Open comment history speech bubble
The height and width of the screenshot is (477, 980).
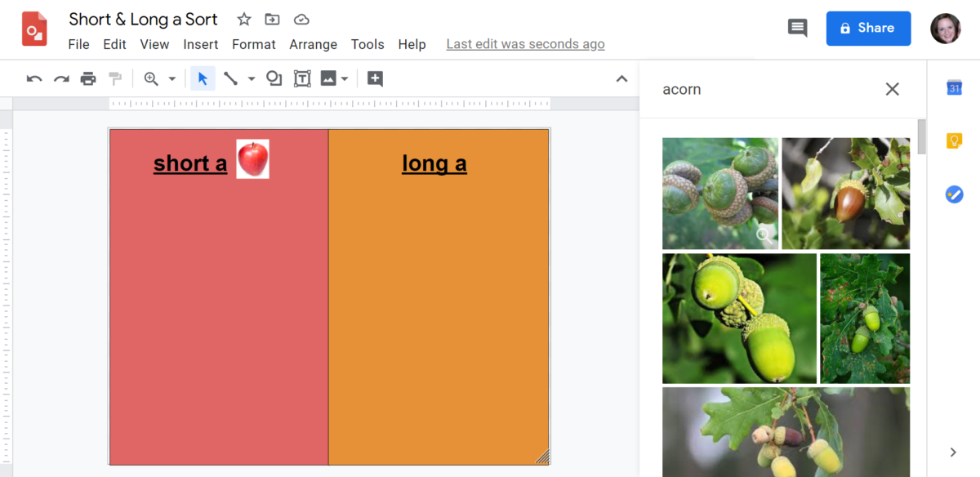797,28
